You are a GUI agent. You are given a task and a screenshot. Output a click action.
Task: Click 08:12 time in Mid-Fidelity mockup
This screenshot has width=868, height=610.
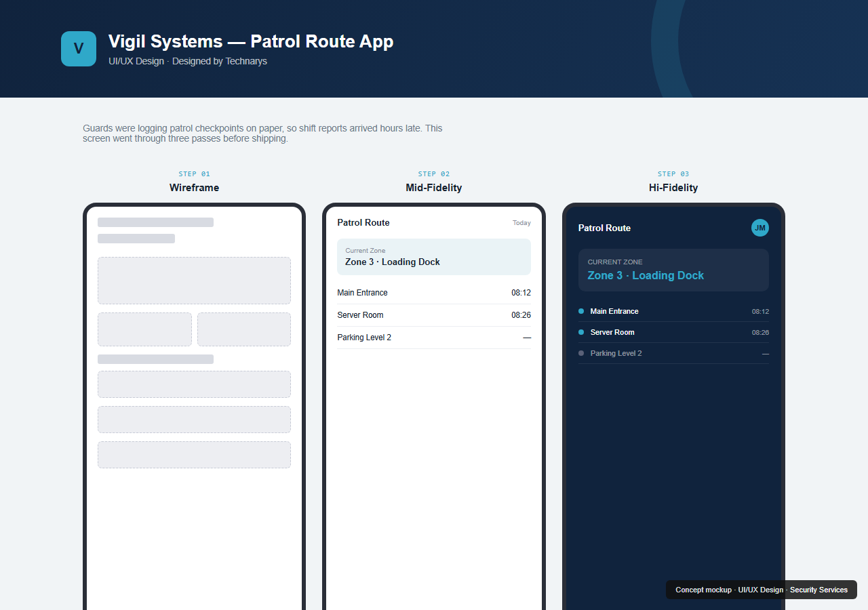coord(521,293)
